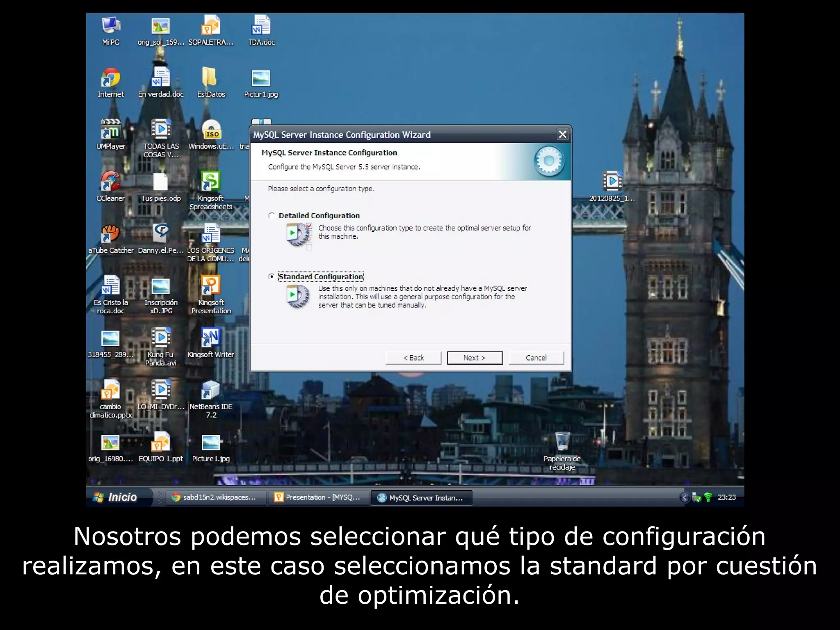Open the orig_sol_169 image icon
840x630 pixels.
(x=160, y=26)
